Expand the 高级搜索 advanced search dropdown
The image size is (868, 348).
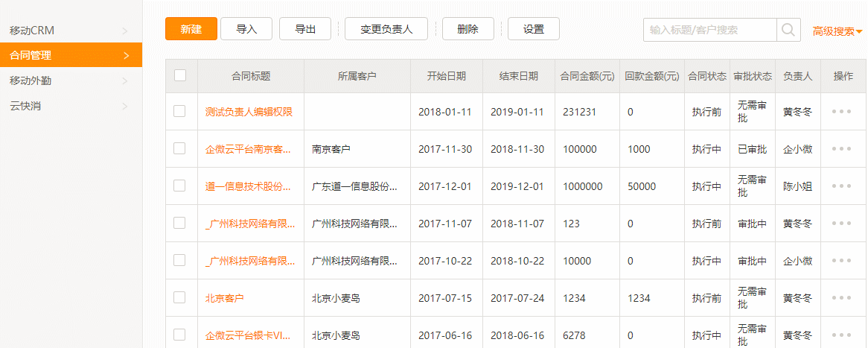click(x=837, y=31)
